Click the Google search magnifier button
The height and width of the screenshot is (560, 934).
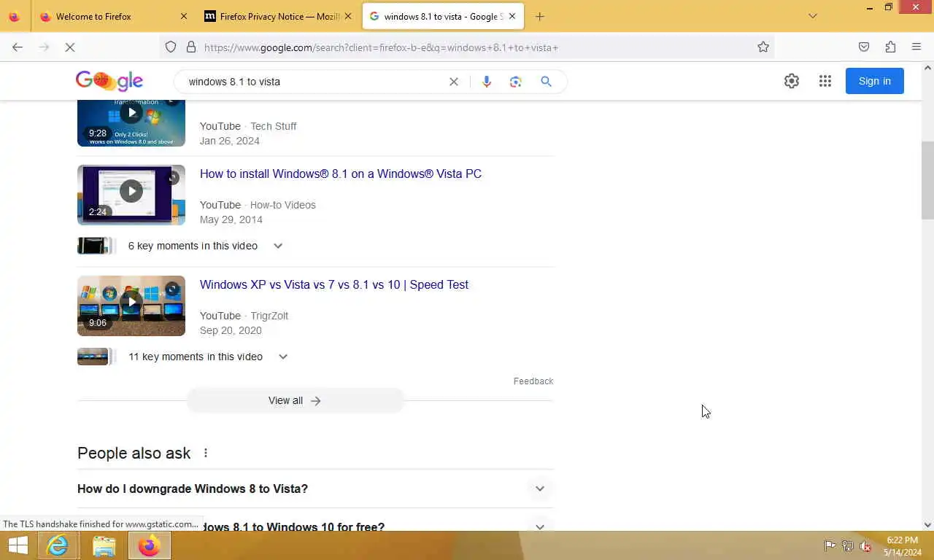(x=546, y=82)
